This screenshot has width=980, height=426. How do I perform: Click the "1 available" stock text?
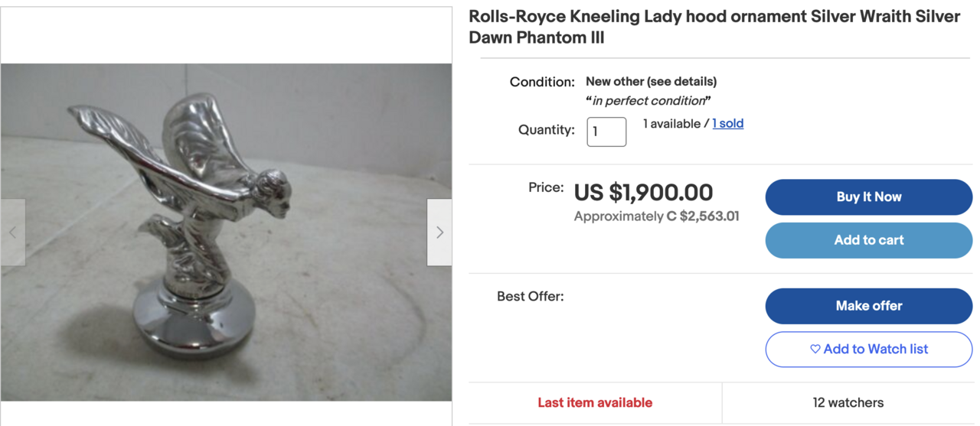672,124
